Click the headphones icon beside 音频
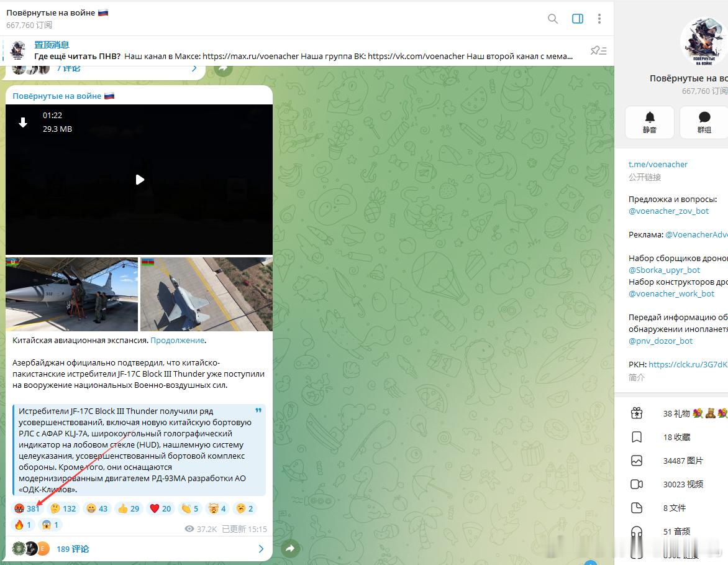The height and width of the screenshot is (565, 728). point(637,533)
